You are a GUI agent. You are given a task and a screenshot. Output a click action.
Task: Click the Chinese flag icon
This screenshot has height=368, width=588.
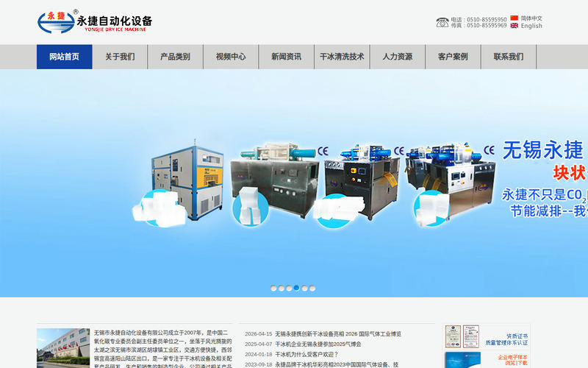tap(514, 18)
